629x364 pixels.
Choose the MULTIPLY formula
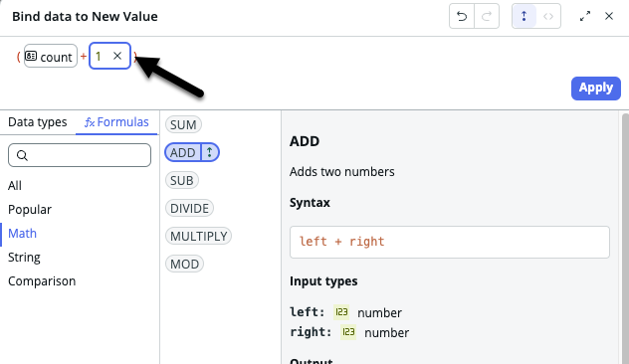tap(199, 236)
